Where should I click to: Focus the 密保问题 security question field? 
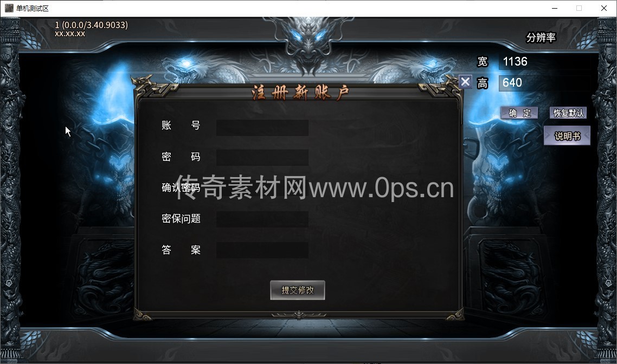click(262, 219)
